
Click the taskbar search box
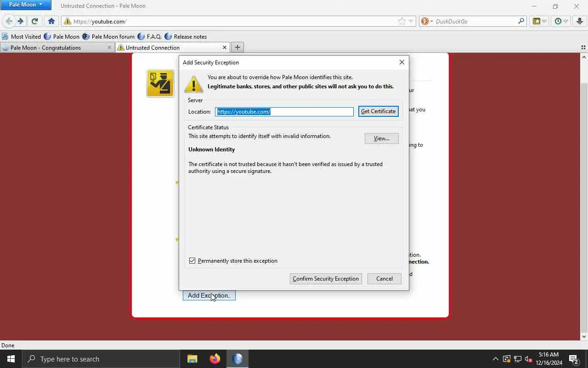coord(101,359)
